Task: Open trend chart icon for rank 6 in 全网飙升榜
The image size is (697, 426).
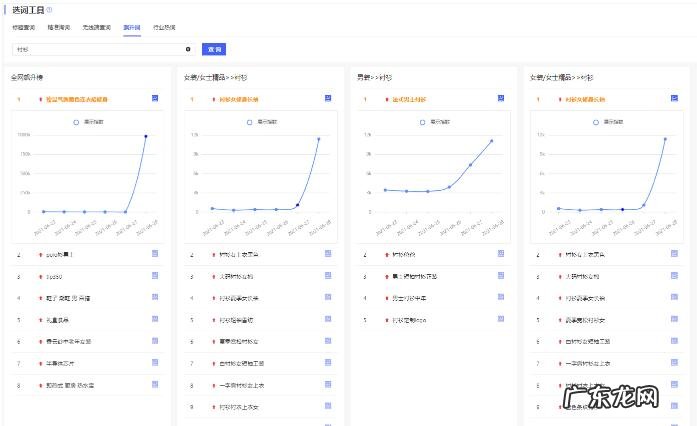Action: tap(155, 341)
